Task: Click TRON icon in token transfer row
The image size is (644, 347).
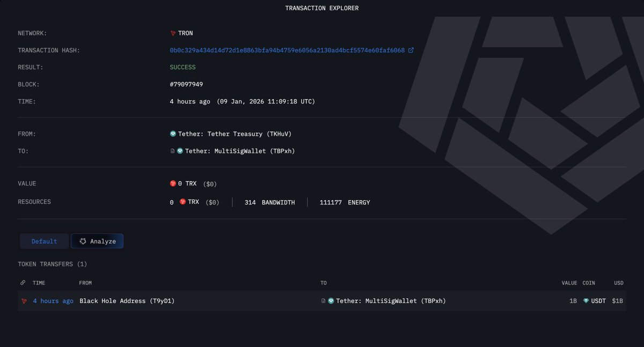Action: pos(24,301)
